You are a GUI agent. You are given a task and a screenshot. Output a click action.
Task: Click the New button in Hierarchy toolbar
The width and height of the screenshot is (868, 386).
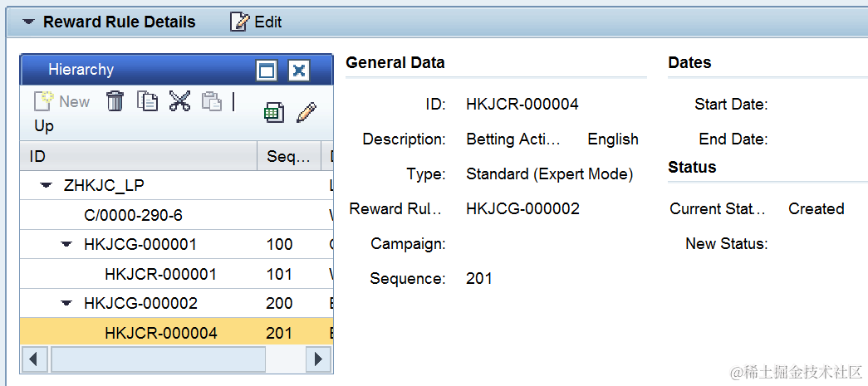click(62, 102)
